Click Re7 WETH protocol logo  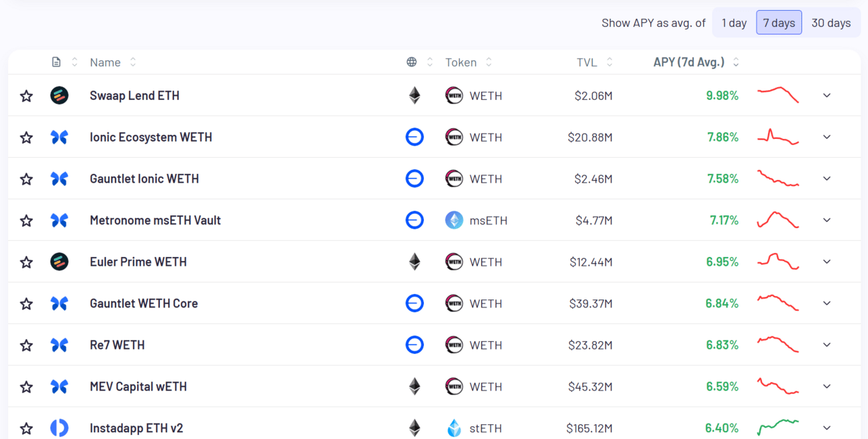click(x=59, y=345)
